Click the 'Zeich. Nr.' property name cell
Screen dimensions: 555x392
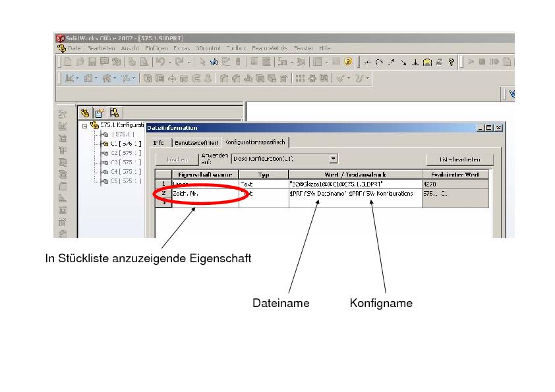click(x=205, y=194)
